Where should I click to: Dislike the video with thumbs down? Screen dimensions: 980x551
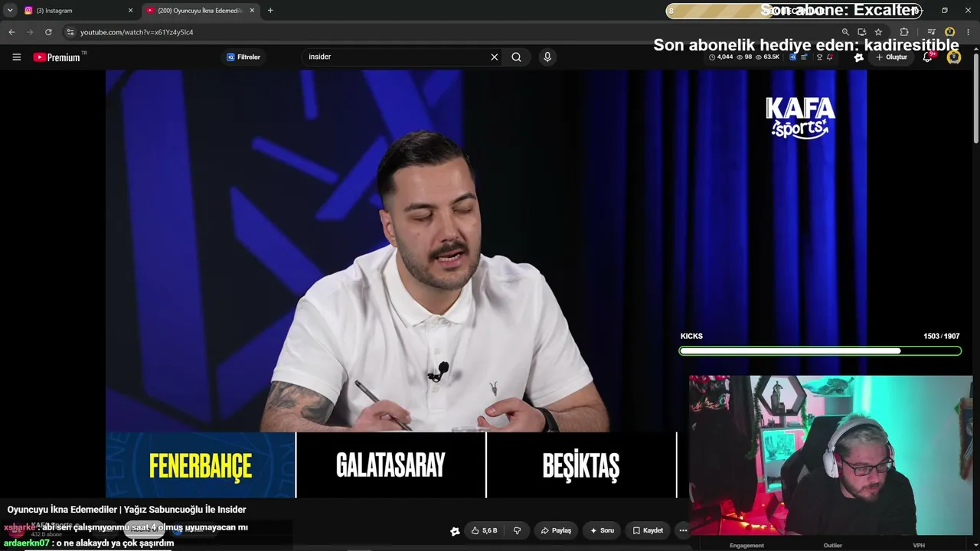click(x=518, y=530)
